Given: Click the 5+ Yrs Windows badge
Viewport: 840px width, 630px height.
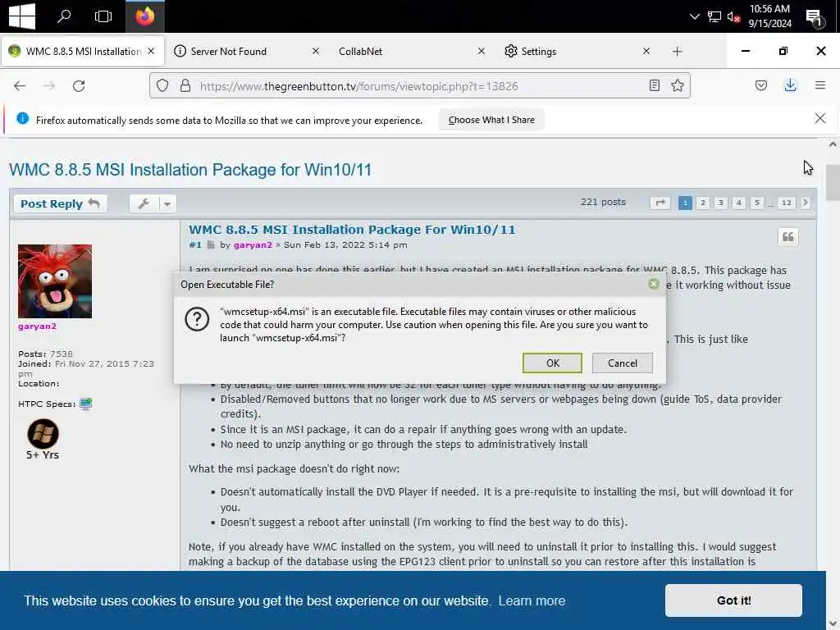Looking at the screenshot, I should pyautogui.click(x=43, y=434).
